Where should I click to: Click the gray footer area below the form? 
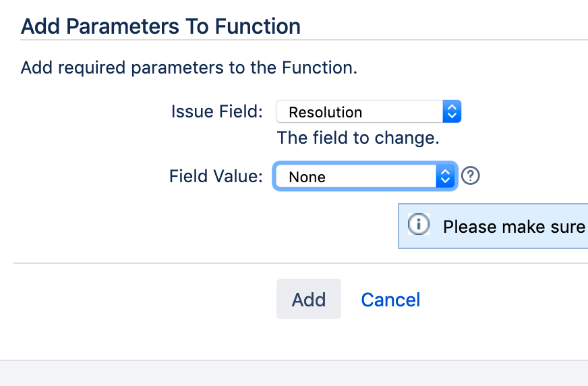click(294, 373)
